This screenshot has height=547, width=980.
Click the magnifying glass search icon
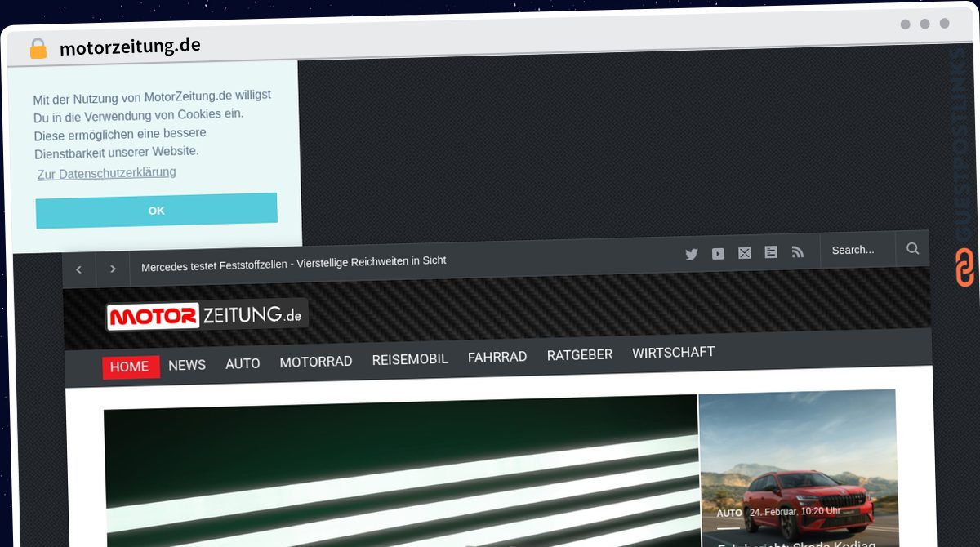(913, 248)
